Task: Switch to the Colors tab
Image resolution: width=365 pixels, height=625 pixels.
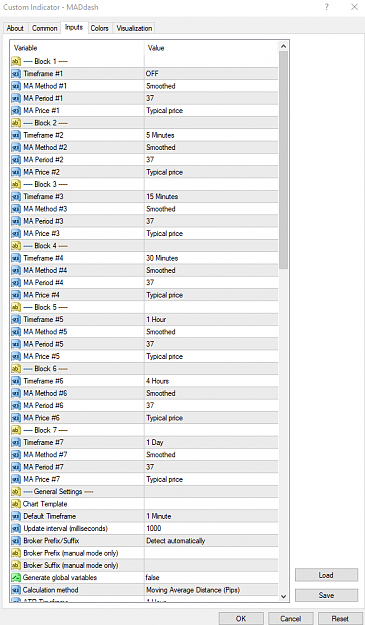Action: [100, 28]
